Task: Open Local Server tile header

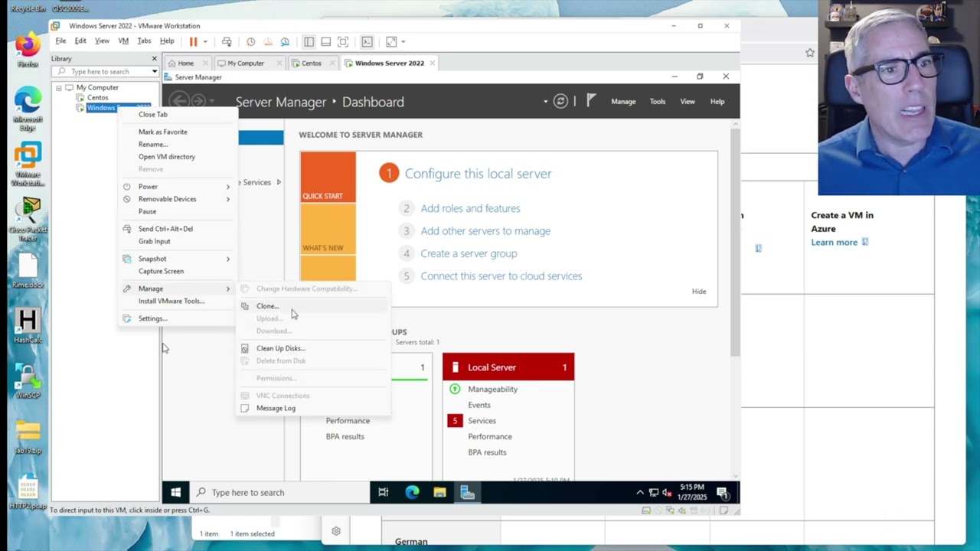Action: [x=508, y=367]
